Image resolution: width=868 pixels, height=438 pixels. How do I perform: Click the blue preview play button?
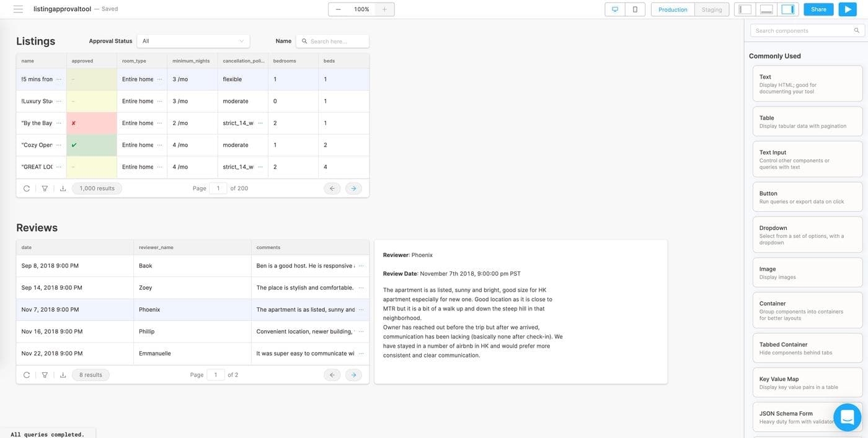pos(847,9)
